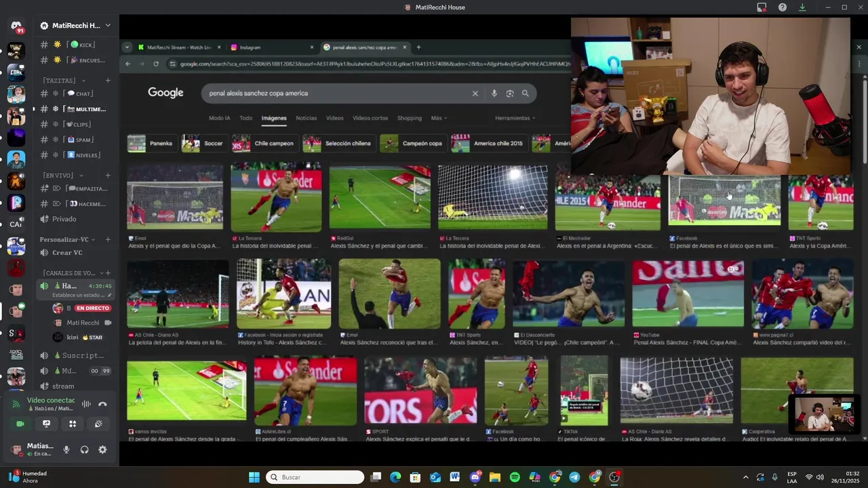Open MatiRecchi House server dropdown

click(75, 26)
